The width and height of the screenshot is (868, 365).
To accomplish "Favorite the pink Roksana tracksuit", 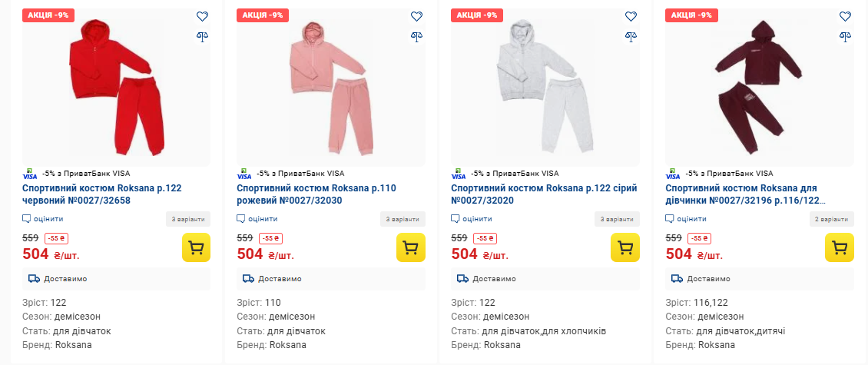I will (x=416, y=16).
